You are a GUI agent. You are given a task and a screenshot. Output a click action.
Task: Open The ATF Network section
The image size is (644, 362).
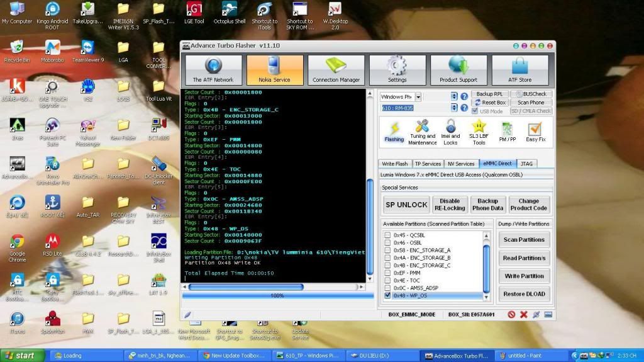click(213, 70)
